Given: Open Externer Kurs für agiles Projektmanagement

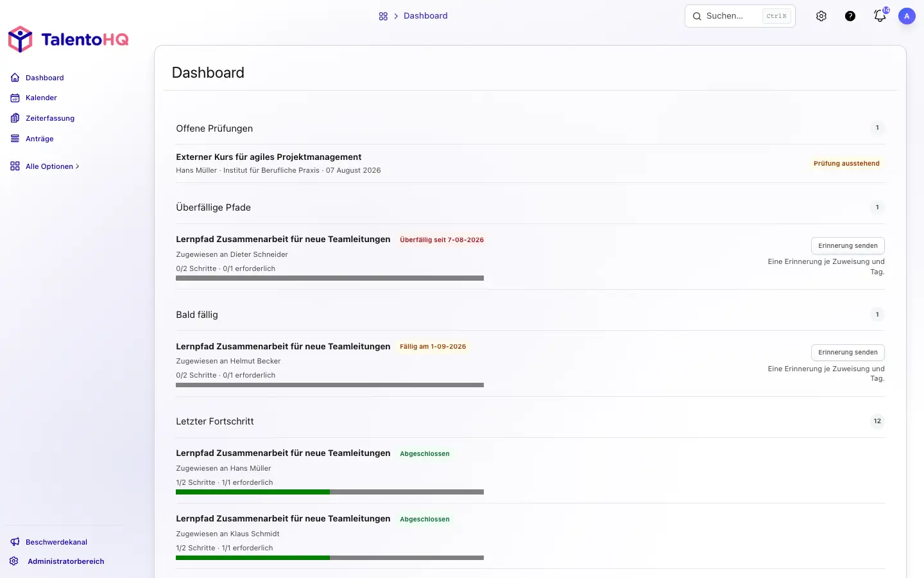Looking at the screenshot, I should (x=269, y=157).
